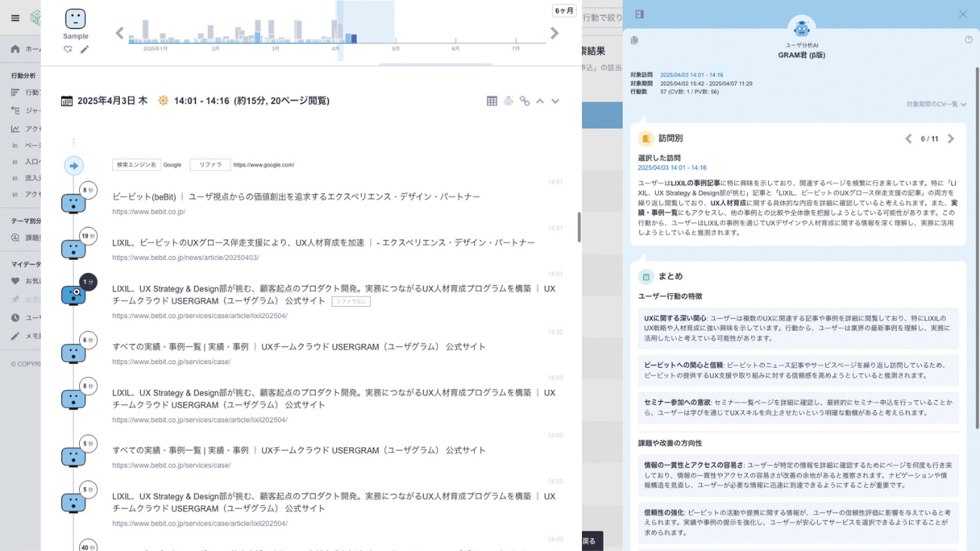Open the table view icon in visit header
Image resolution: width=980 pixels, height=551 pixels.
492,101
